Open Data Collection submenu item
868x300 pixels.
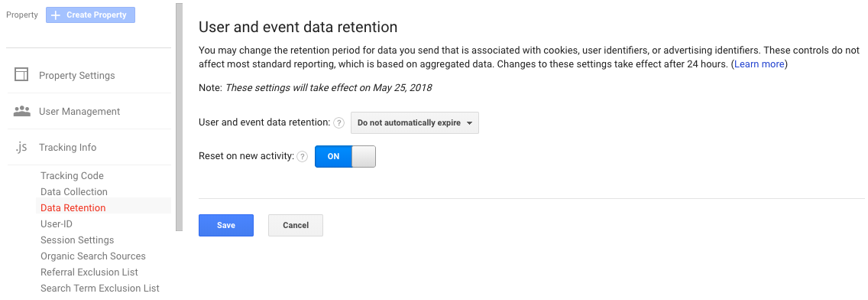(x=73, y=191)
